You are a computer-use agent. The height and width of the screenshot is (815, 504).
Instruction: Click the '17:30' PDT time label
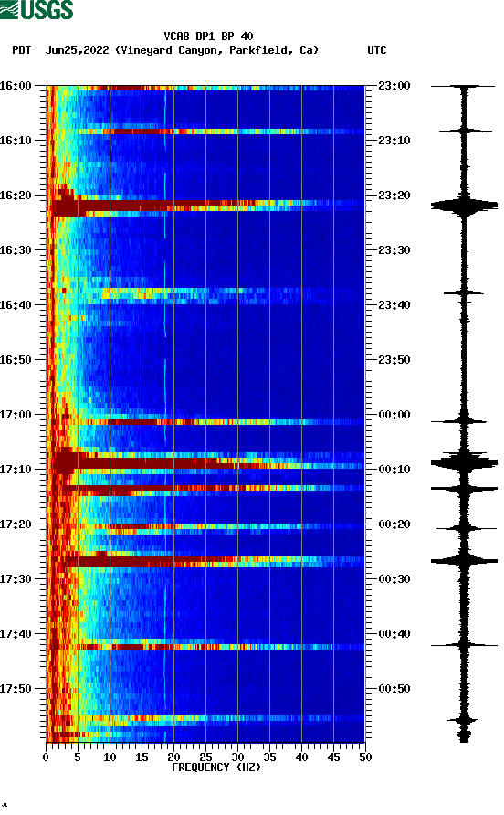[x=16, y=579]
